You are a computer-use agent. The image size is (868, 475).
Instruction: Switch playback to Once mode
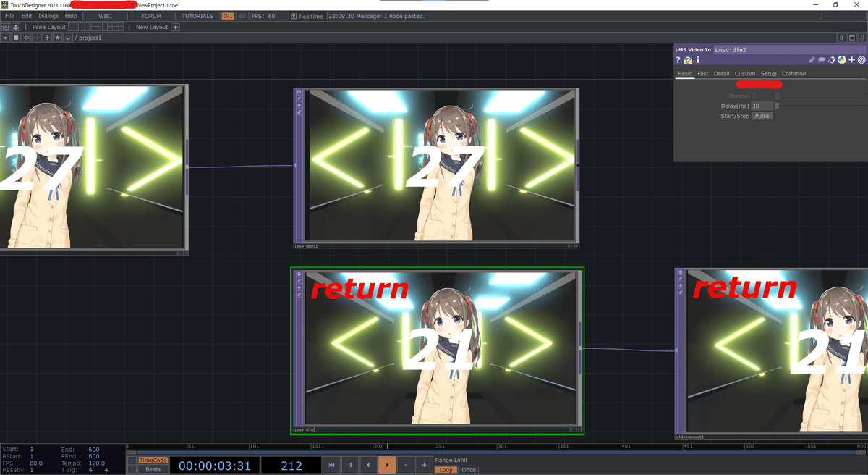click(x=469, y=469)
